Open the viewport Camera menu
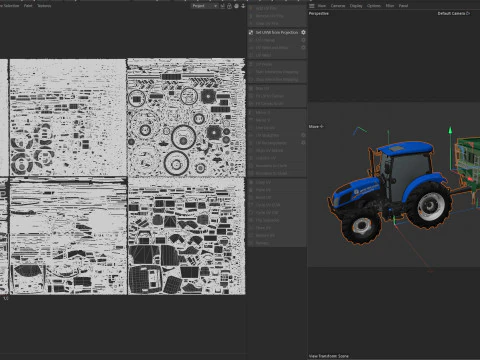Viewport: 480px width, 360px height. [338, 6]
